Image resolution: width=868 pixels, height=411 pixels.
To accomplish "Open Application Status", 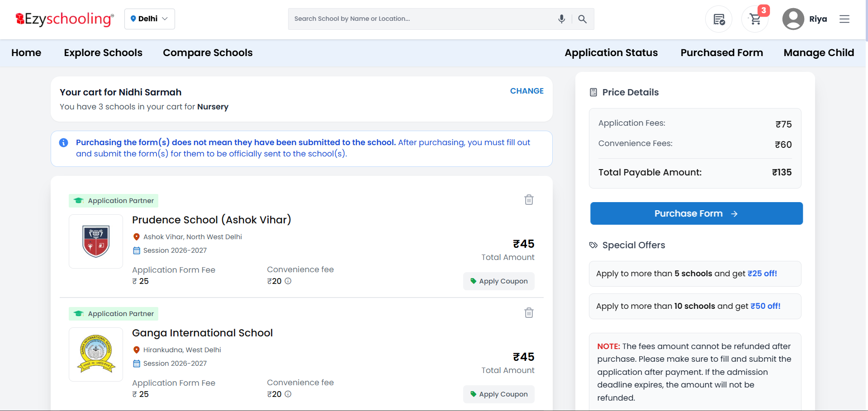I will pos(611,53).
